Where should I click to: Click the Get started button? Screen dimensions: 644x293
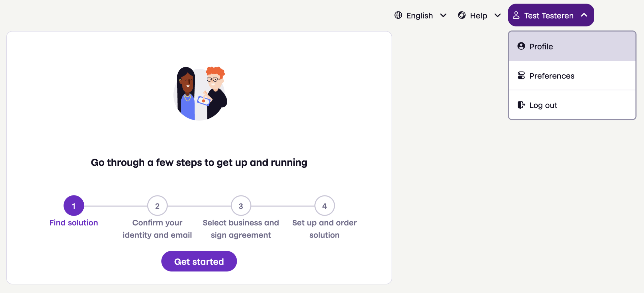(199, 261)
